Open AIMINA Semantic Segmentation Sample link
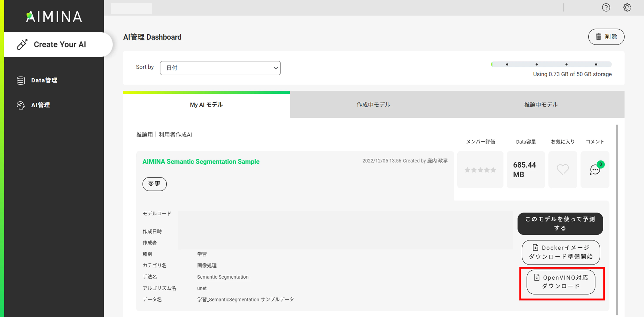 point(201,161)
